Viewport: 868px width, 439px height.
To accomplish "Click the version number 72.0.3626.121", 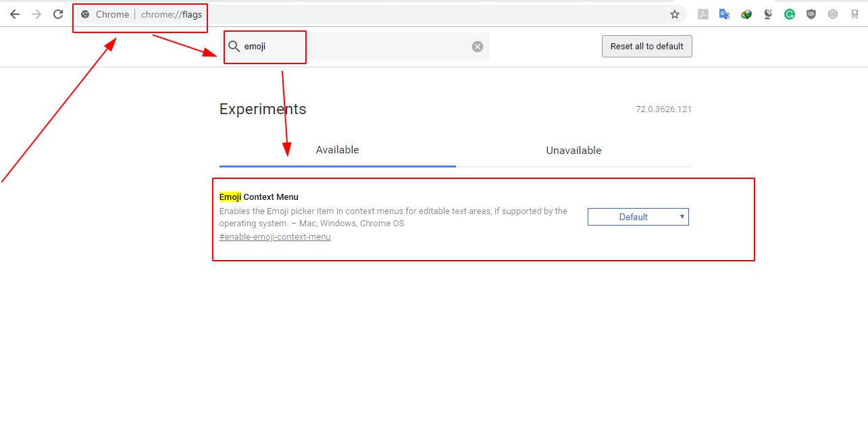I will 663,109.
